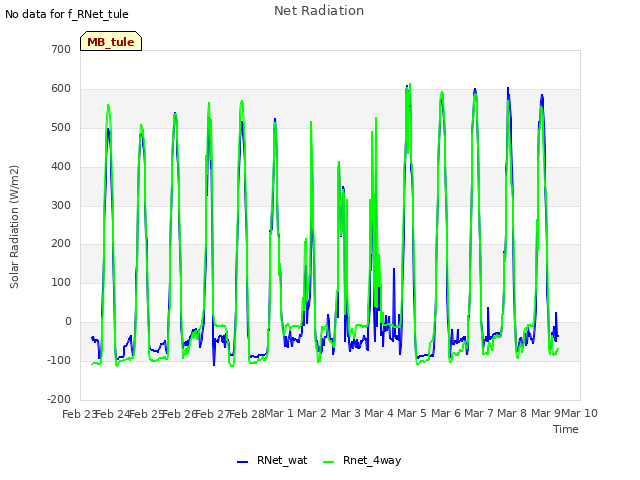Click the Mar 5 x-axis label
640x480 pixels.
point(412,413)
